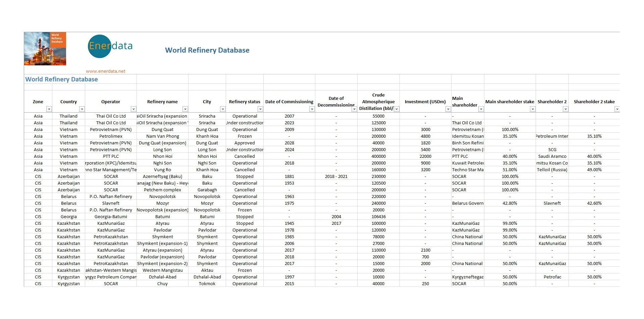Select the Refinery status column header
Viewport: 644px width, 319px height.
coord(245,102)
